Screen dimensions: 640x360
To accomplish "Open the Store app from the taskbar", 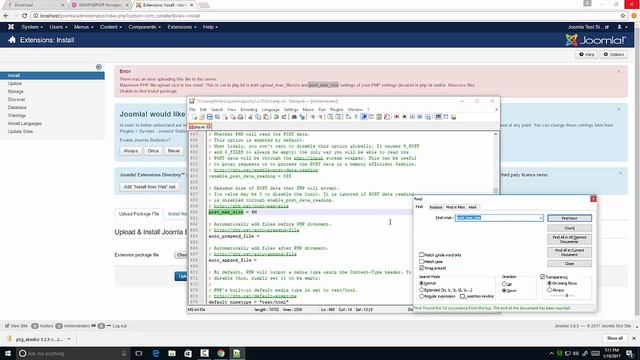I will (x=188, y=353).
